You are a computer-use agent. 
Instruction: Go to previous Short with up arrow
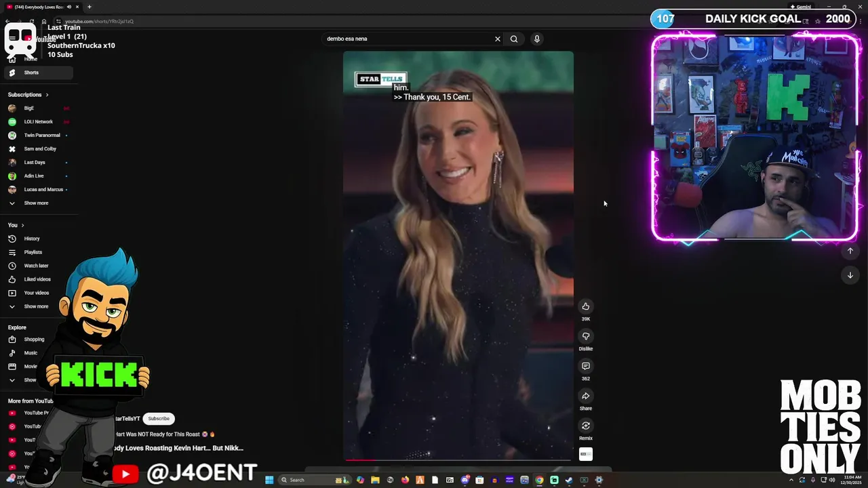pos(850,251)
